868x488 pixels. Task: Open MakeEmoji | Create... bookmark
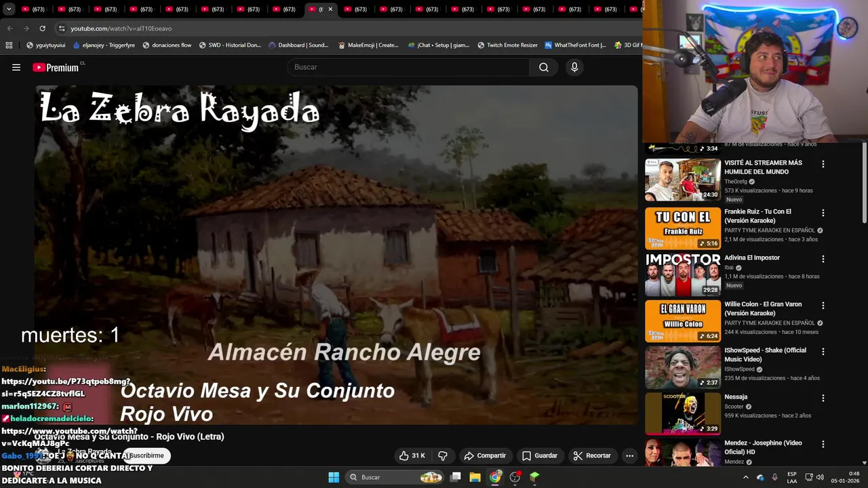pos(368,45)
